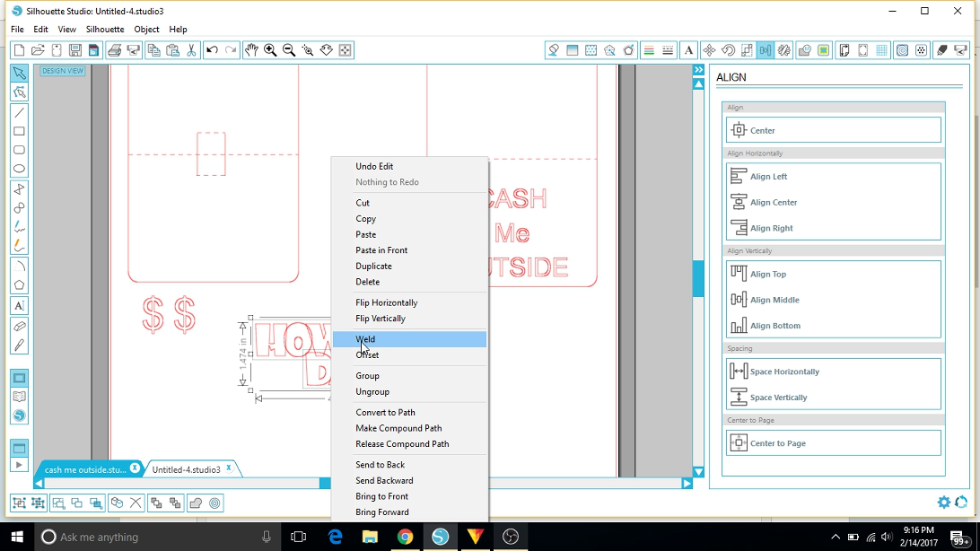980x551 pixels.
Task: Click the Zoom Out magnifier
Action: tap(289, 50)
